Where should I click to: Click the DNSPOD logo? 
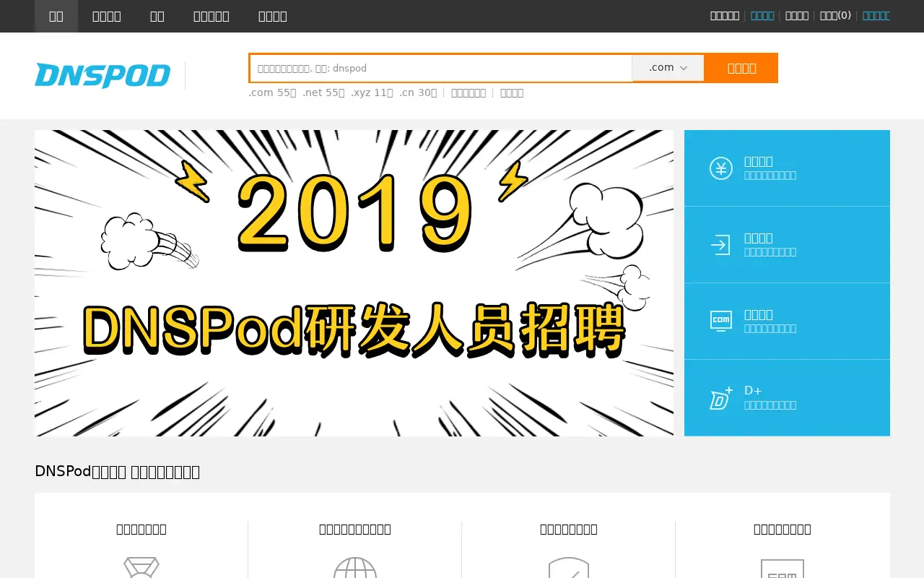(103, 75)
